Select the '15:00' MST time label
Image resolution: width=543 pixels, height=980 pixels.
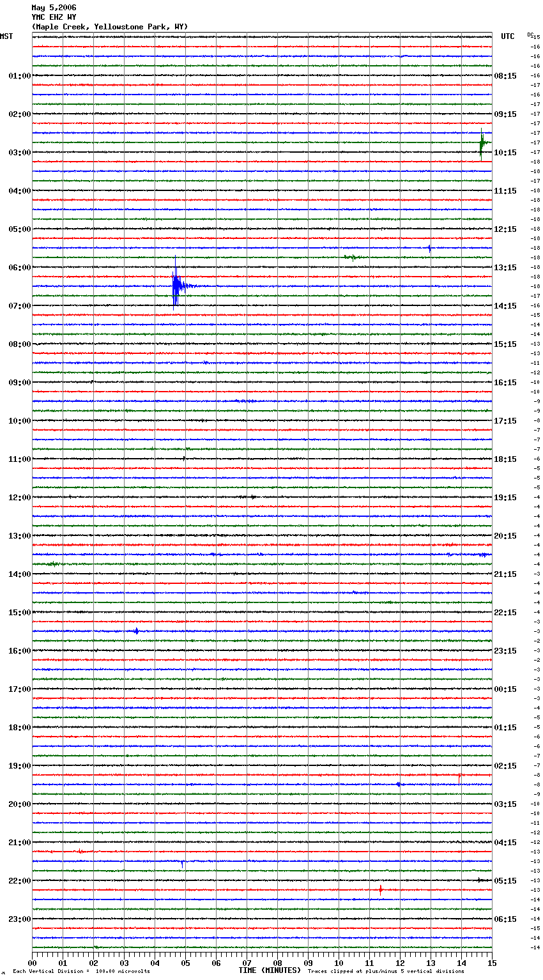20,613
